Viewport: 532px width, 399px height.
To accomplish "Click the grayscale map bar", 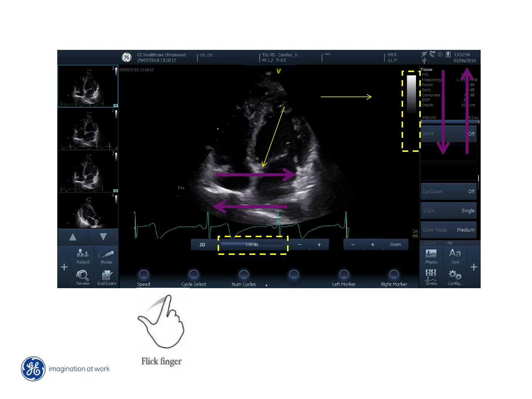I will (x=412, y=94).
